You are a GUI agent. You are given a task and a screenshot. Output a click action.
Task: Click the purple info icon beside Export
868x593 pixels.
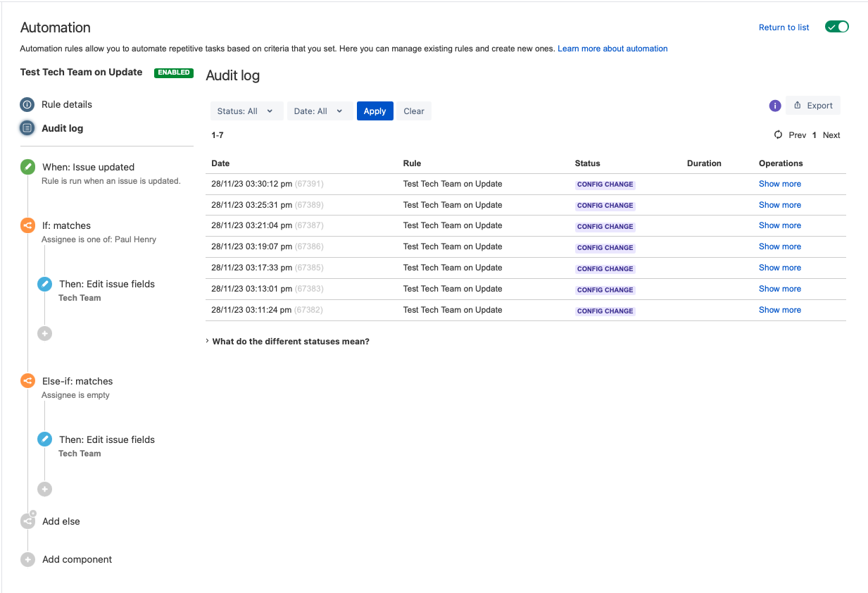click(775, 106)
